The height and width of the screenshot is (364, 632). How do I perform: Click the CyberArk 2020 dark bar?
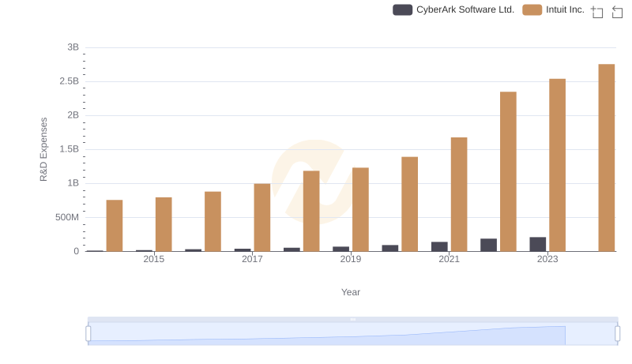(x=390, y=248)
